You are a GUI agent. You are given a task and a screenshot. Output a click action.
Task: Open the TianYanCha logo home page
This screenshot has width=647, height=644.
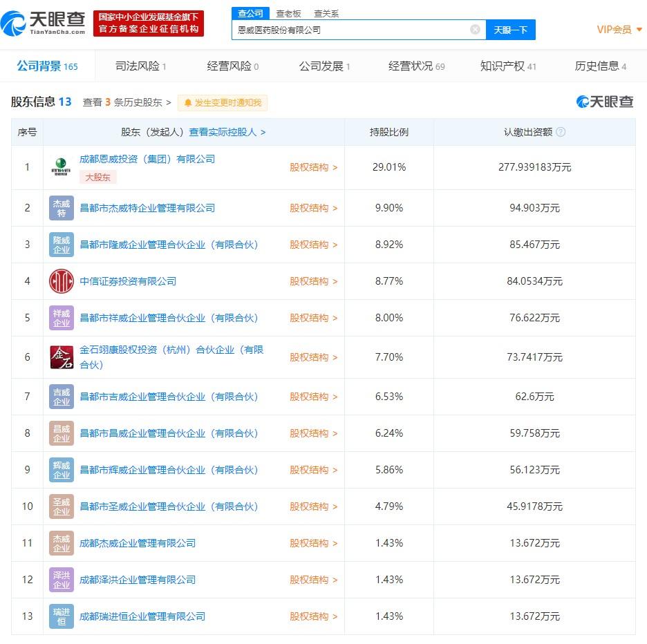pyautogui.click(x=43, y=23)
